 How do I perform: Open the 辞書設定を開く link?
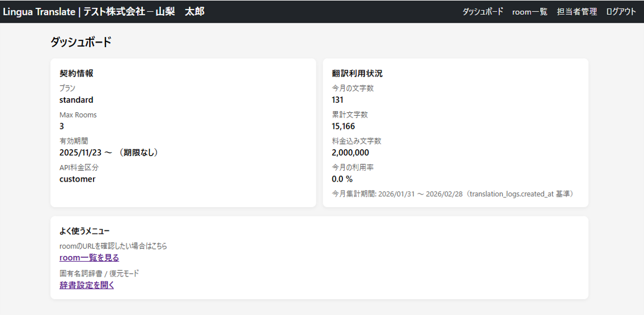point(87,285)
